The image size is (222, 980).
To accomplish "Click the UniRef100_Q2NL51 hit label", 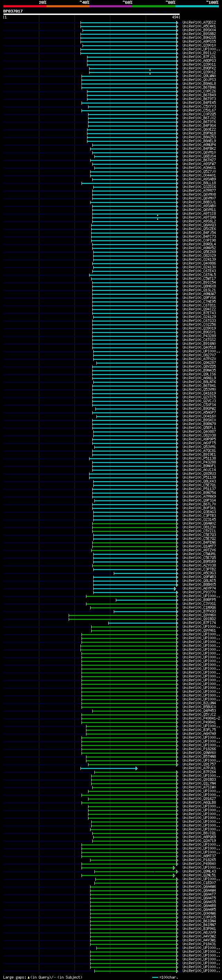I will click(x=199, y=875).
